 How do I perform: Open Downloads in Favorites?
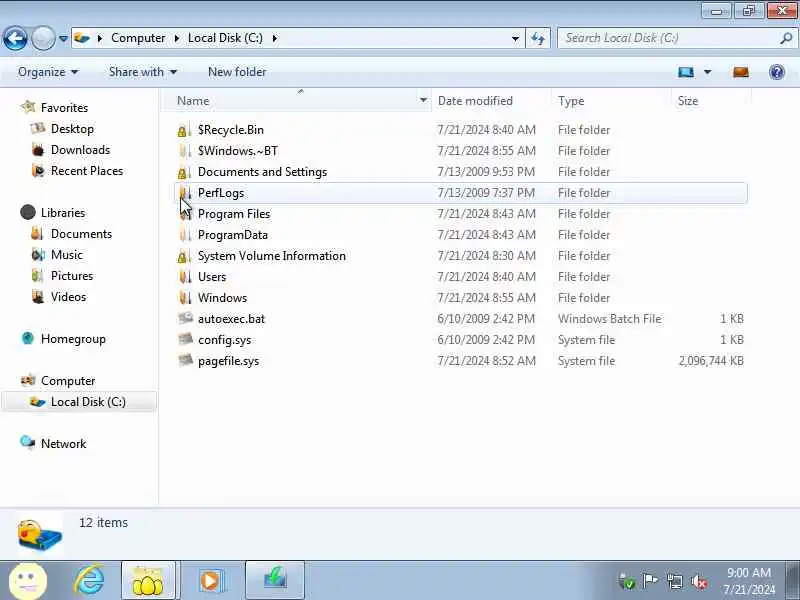tap(80, 149)
